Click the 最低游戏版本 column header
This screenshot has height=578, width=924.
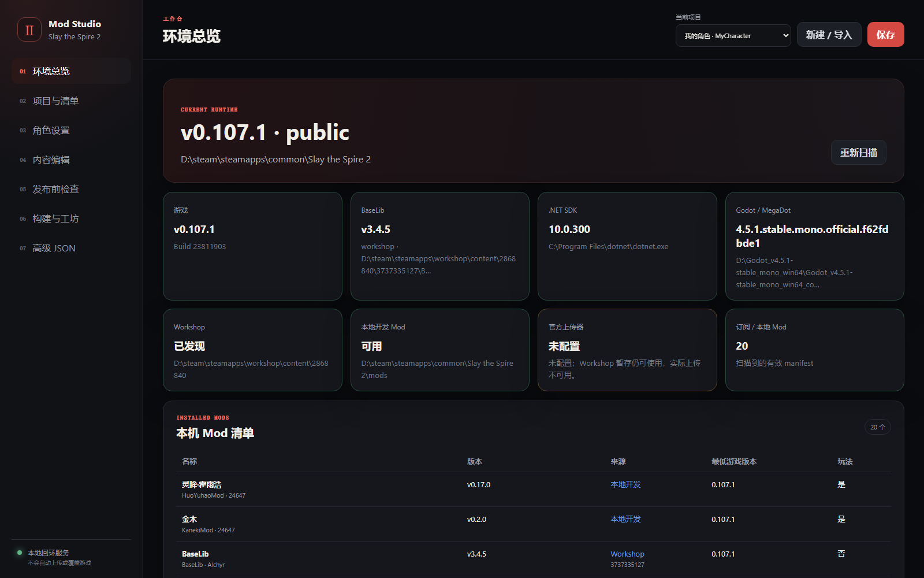point(734,461)
